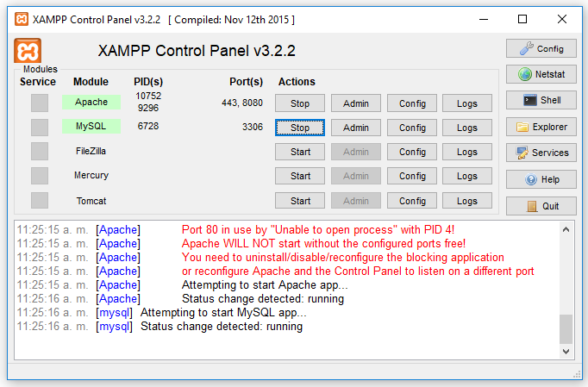Click the large orange XAMPP logo

click(x=28, y=51)
